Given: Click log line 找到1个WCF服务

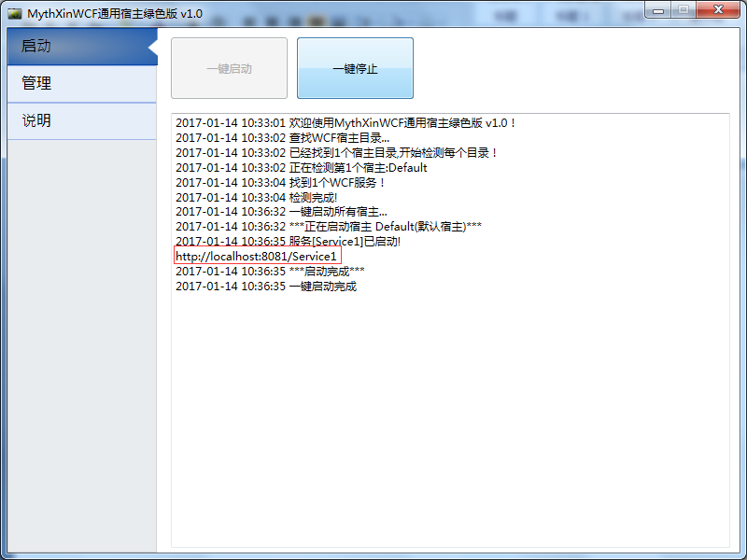Looking at the screenshot, I should 281,182.
